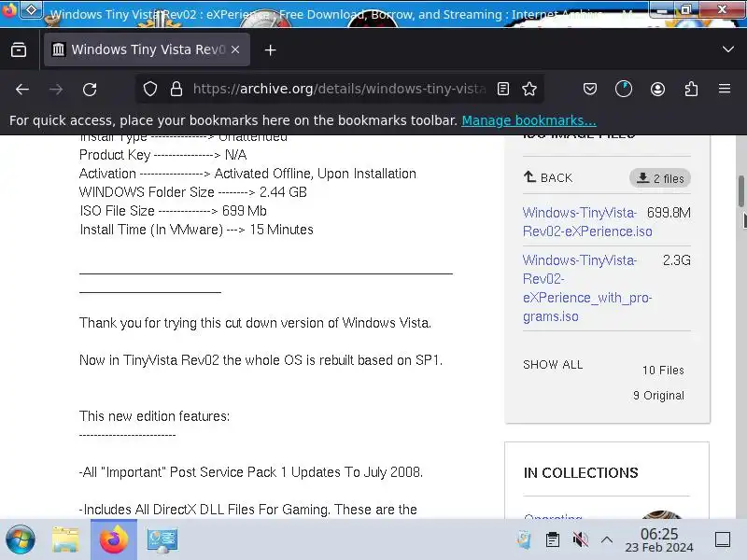The width and height of the screenshot is (747, 560).
Task: Click "This new edition features:" text
Action: tap(154, 416)
